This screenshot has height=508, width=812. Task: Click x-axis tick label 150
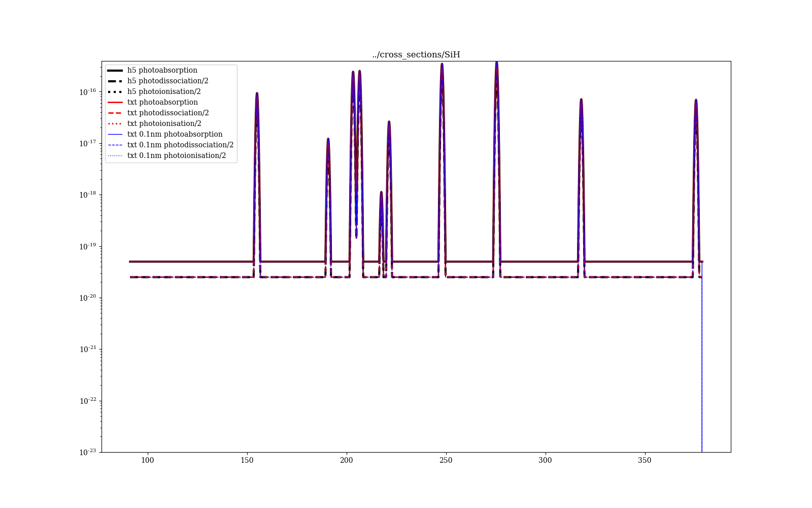[247, 460]
